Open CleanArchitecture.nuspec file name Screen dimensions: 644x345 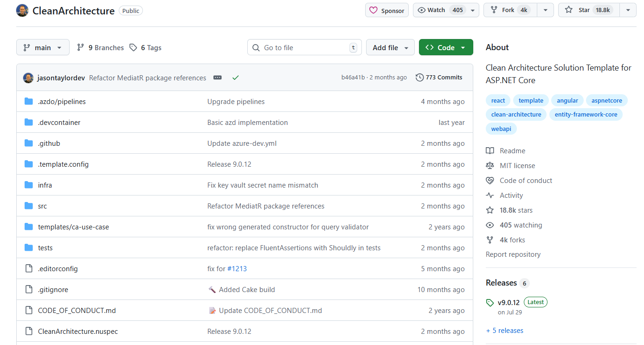coord(78,331)
